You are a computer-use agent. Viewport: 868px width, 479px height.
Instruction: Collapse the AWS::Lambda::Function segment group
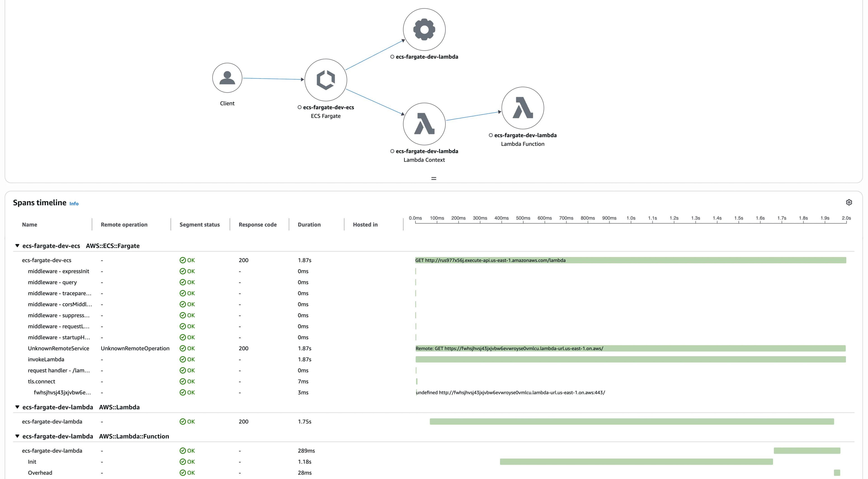click(17, 436)
